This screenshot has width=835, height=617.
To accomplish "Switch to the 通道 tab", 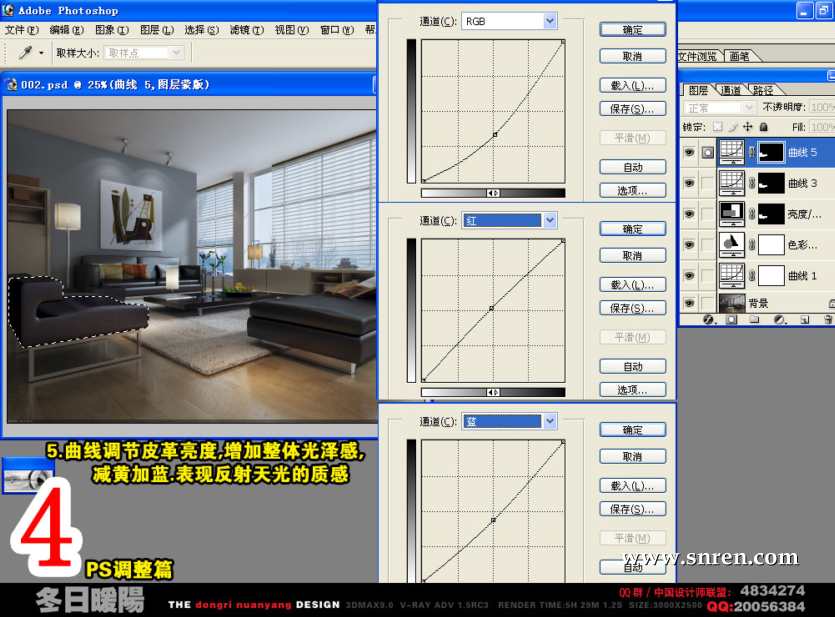I will tap(731, 91).
